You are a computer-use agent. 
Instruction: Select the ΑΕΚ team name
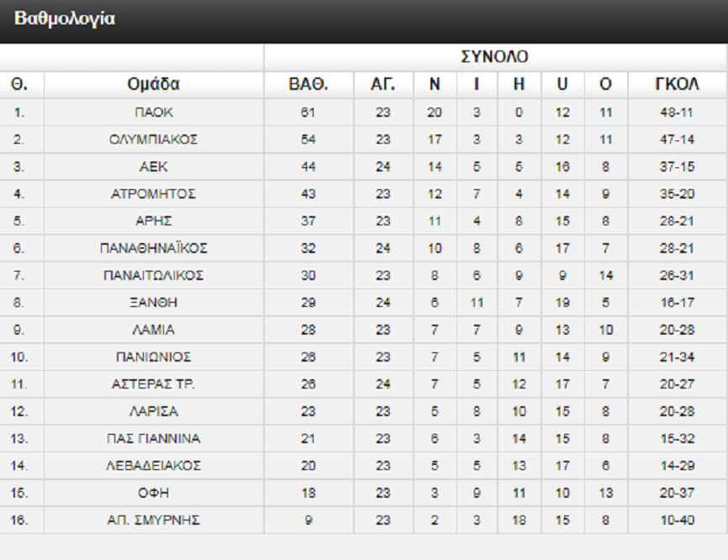click(x=154, y=166)
